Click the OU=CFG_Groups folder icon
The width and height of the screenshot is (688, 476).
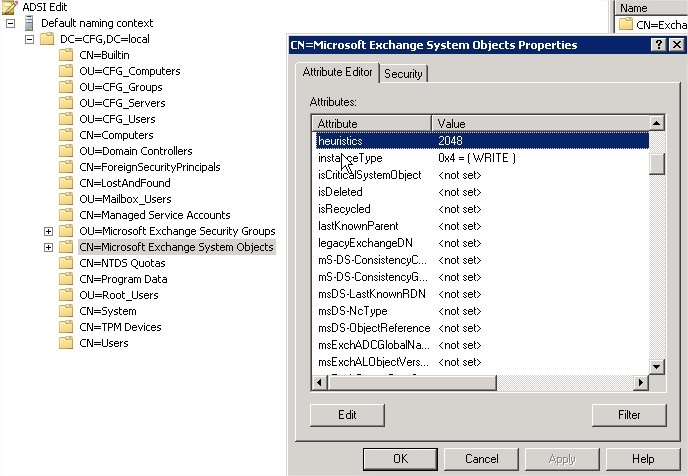[x=66, y=87]
